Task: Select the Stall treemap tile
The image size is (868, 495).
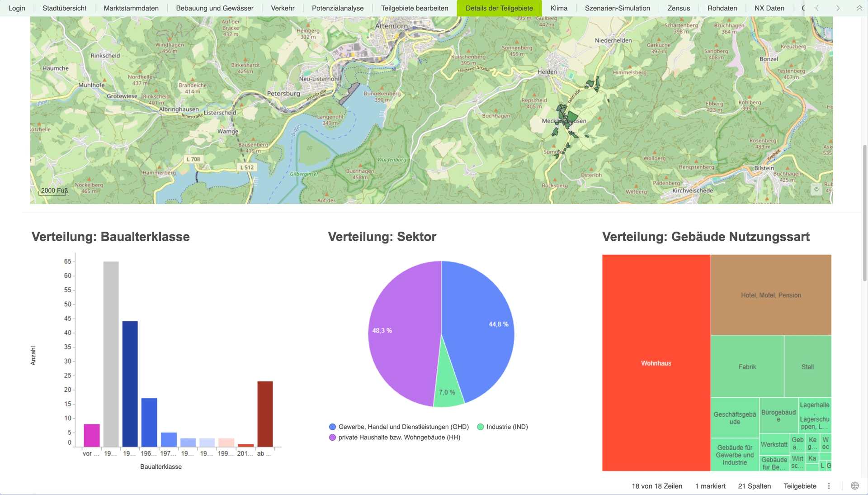Action: point(807,366)
